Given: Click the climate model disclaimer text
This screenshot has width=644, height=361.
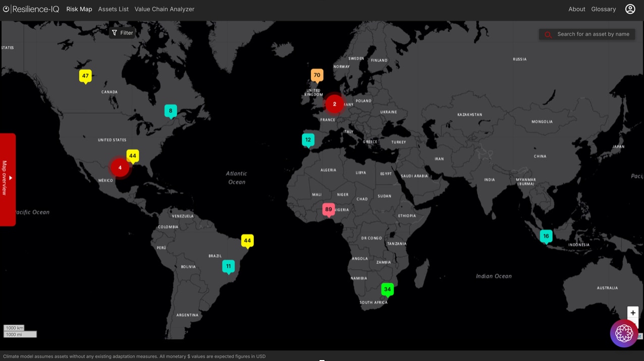Looking at the screenshot, I should 134,356.
